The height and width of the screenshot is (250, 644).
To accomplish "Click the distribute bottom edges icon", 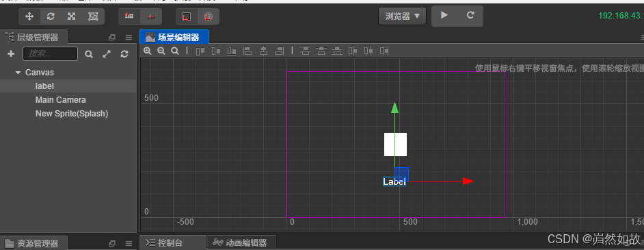I will (337, 51).
